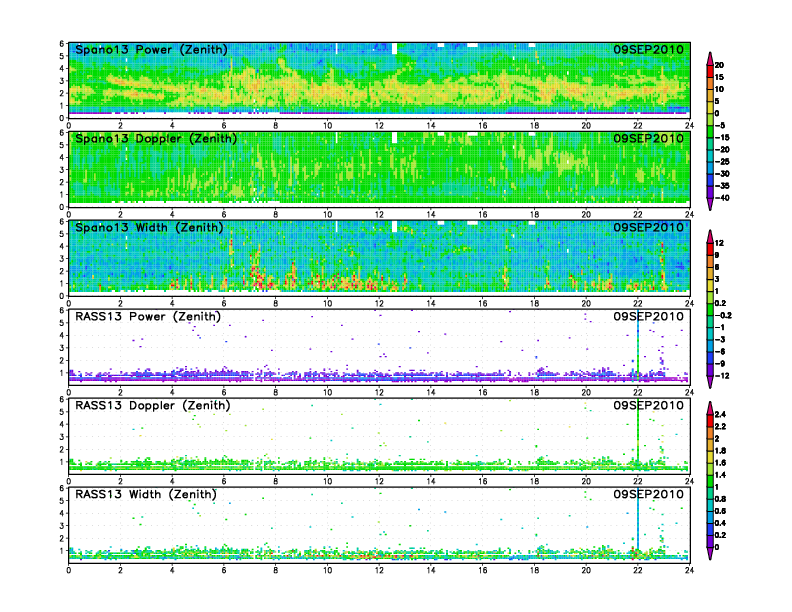Click the red top arrow of the lowest colorbar
Viewport: 792px width, 612px height.
click(710, 405)
